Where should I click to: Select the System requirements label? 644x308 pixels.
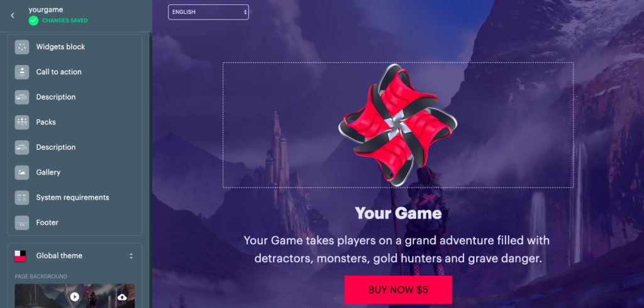[73, 197]
